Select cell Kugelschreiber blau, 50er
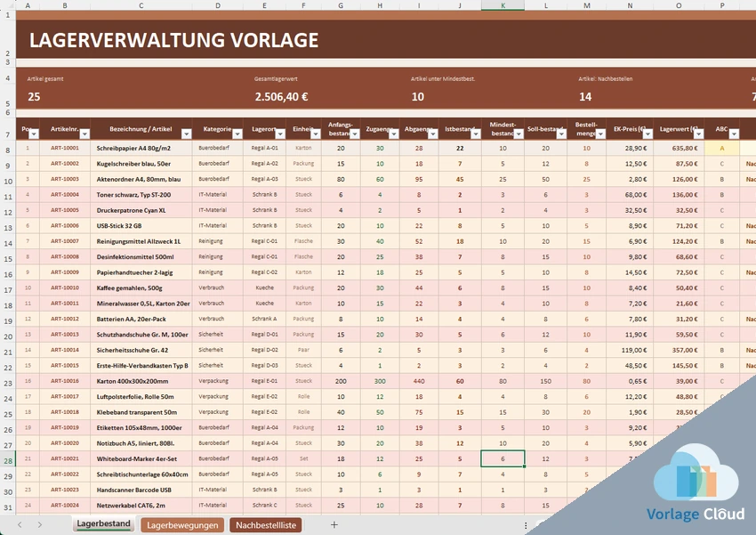The height and width of the screenshot is (535, 756). coord(141,164)
